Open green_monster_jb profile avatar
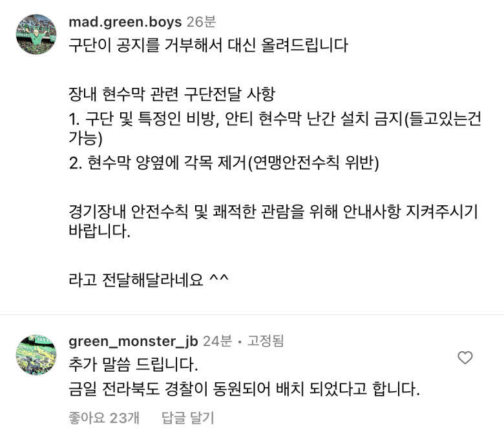This screenshot has height=448, width=504. click(x=36, y=355)
